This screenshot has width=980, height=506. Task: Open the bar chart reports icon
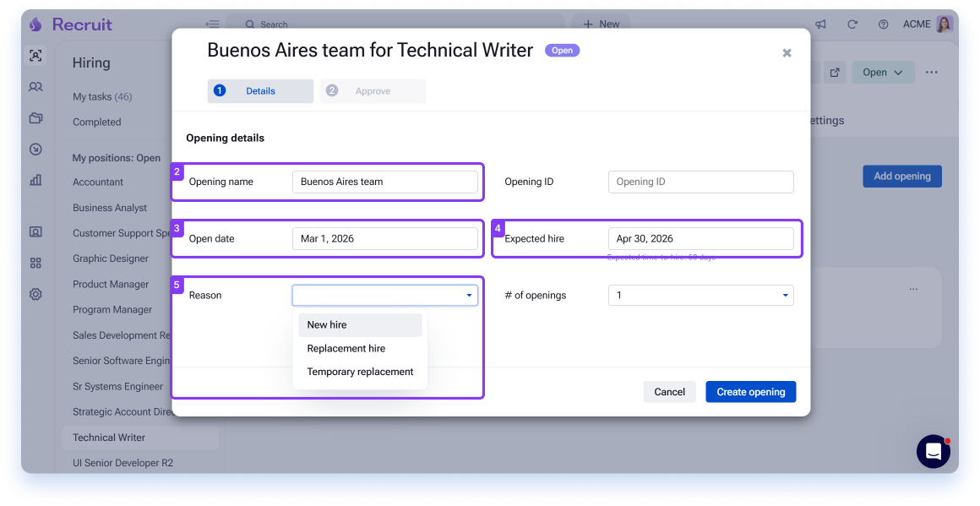coord(35,180)
